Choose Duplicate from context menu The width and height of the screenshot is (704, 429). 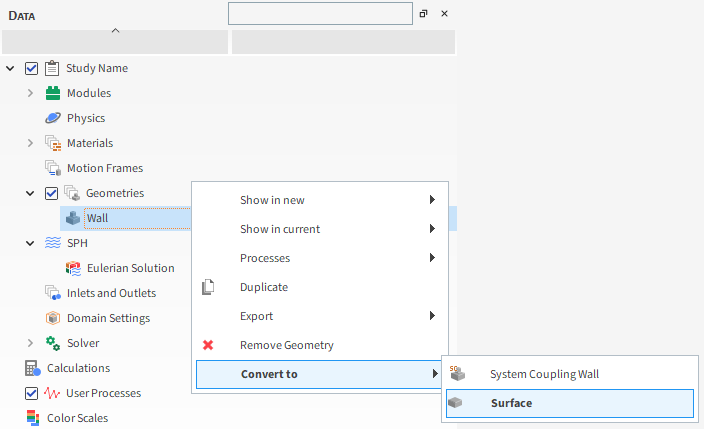coord(320,287)
